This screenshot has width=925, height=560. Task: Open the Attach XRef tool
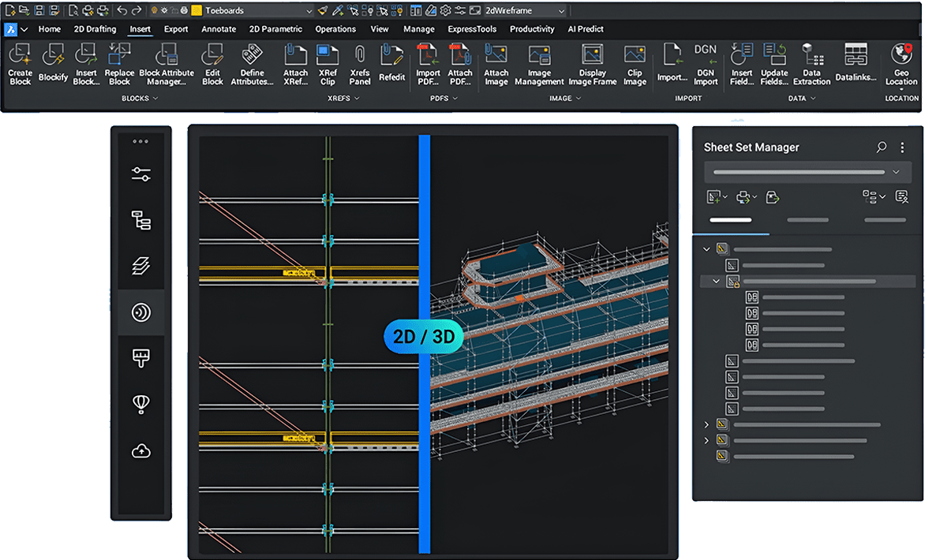[x=295, y=63]
